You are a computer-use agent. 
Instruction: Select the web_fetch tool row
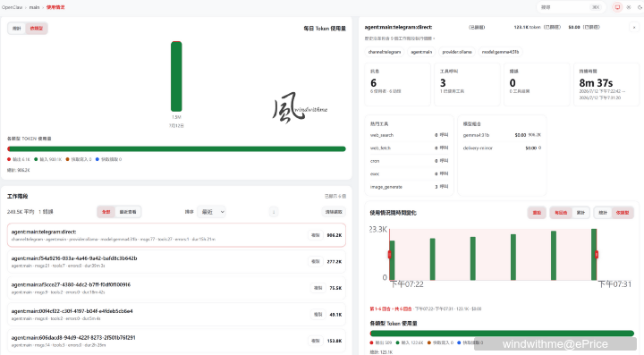409,148
